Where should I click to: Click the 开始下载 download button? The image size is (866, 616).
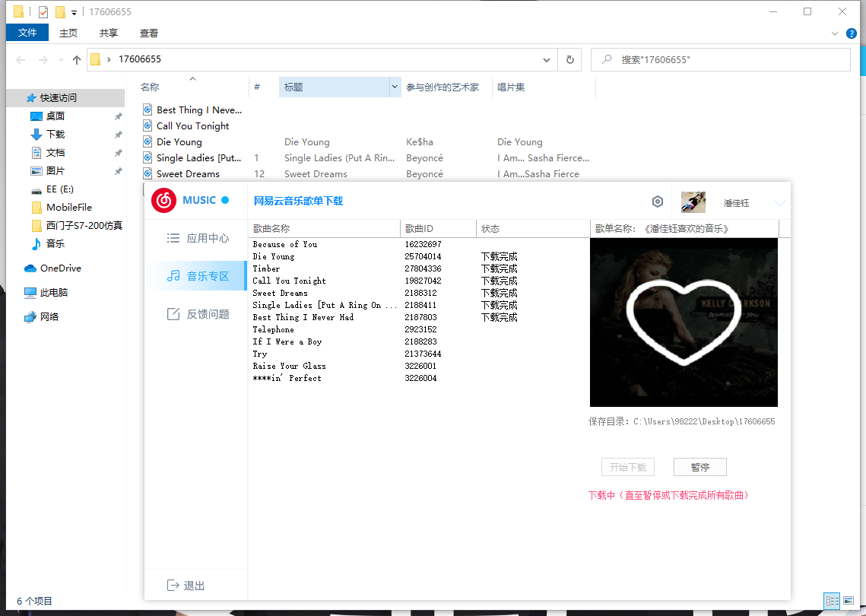(627, 466)
